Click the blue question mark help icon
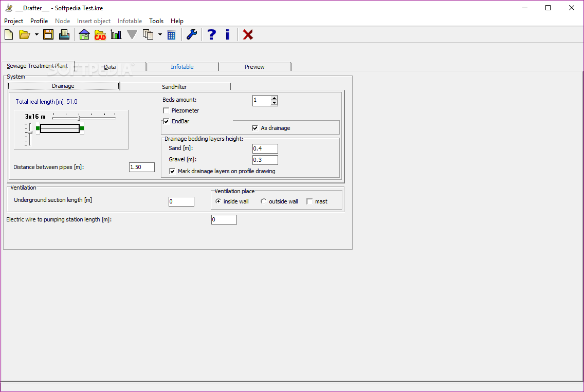This screenshot has height=392, width=584. coord(212,34)
